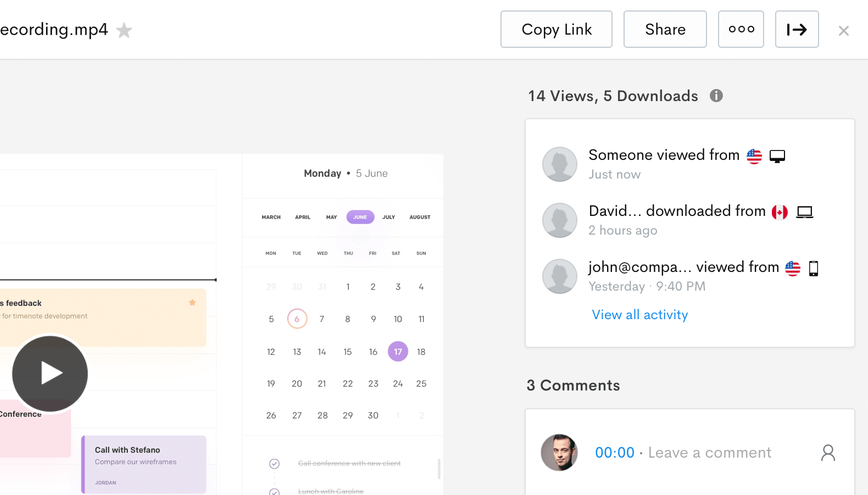Click the US flag icon in first activity entry
This screenshot has width=868, height=495.
pyautogui.click(x=754, y=157)
